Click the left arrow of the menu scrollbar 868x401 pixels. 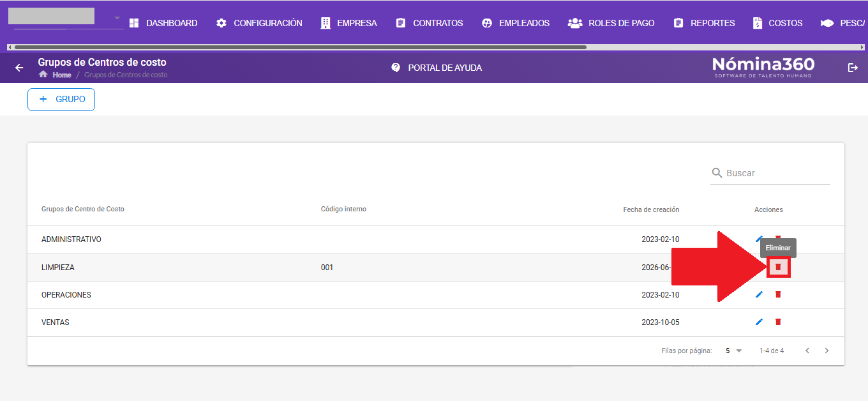pyautogui.click(x=10, y=47)
